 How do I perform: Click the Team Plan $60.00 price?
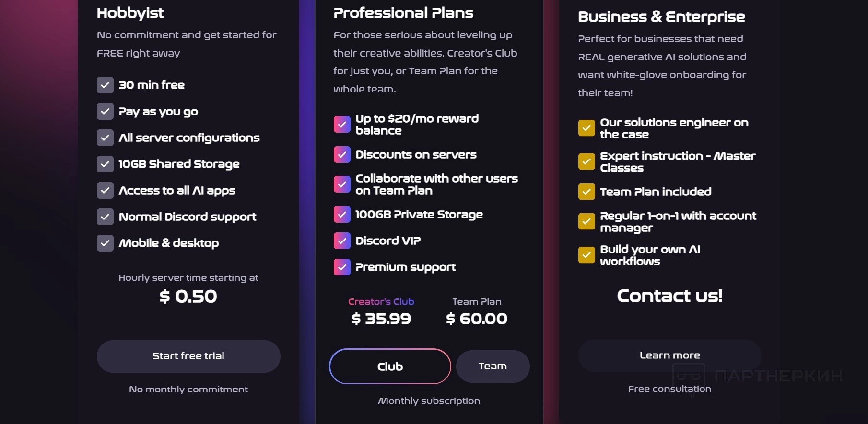point(476,319)
